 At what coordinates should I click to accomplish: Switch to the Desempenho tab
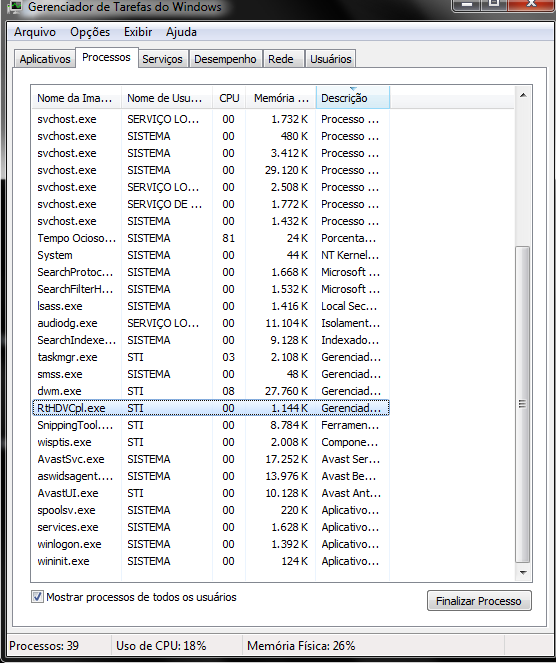(x=225, y=59)
